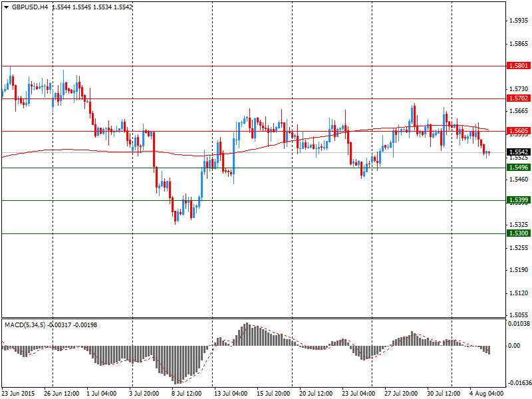
Task: Click the 1.5325 value on price axis
Action: click(x=519, y=225)
